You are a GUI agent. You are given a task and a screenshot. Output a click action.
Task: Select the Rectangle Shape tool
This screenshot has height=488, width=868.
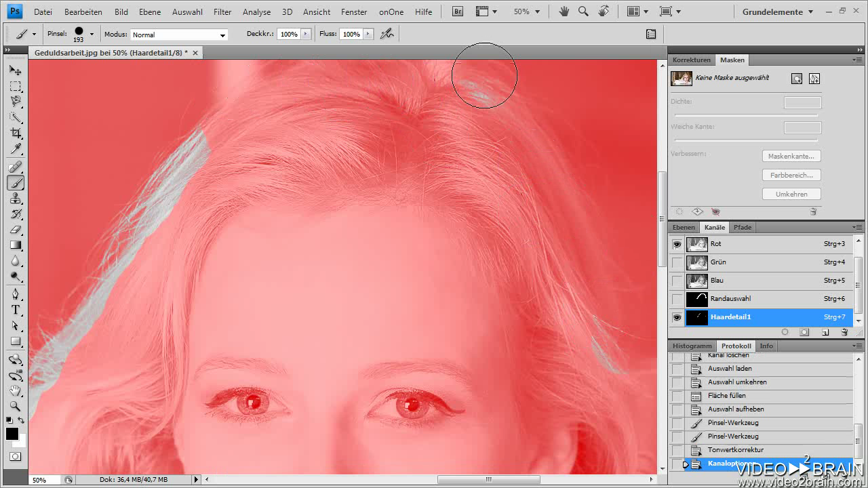pyautogui.click(x=16, y=342)
